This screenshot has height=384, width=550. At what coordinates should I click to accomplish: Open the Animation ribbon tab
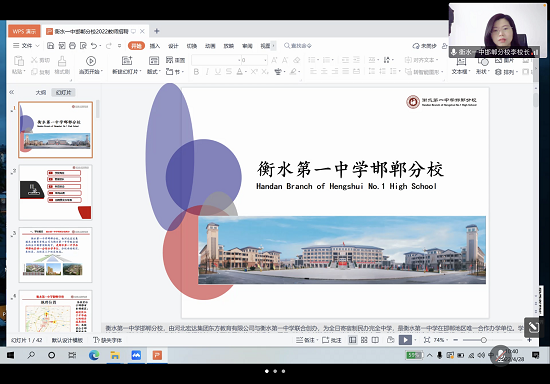point(210,46)
